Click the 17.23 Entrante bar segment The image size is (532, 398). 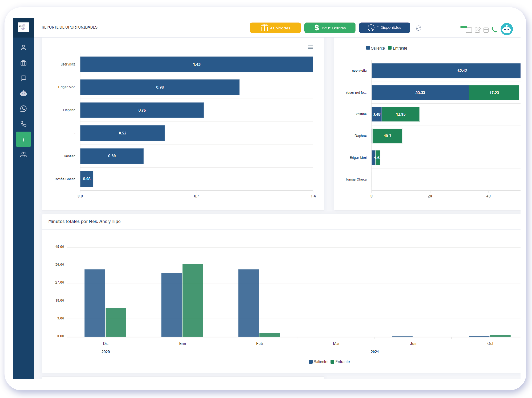(494, 93)
